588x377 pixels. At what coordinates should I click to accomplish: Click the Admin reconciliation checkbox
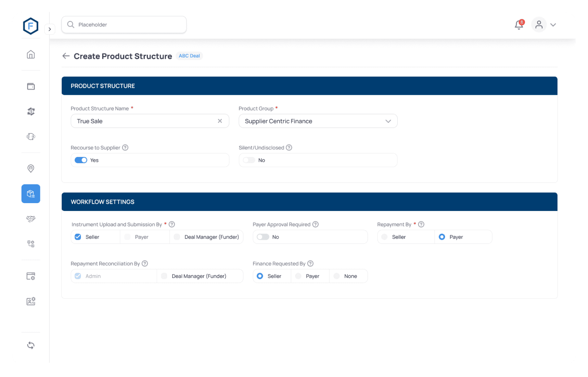78,276
